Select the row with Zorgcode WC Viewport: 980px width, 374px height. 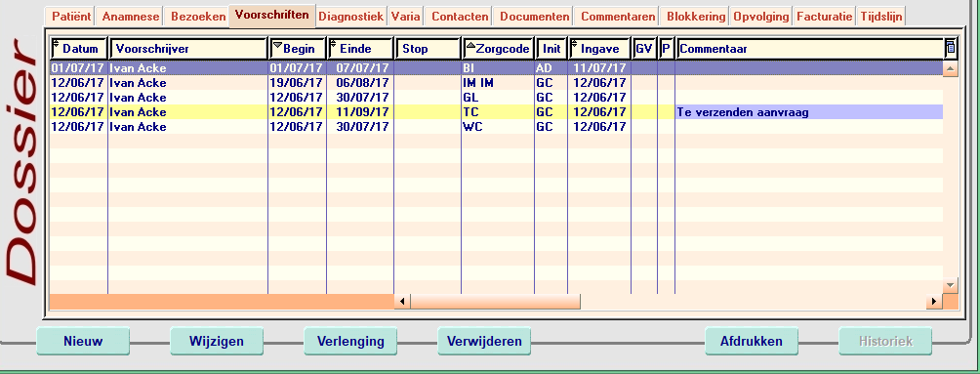click(496, 127)
